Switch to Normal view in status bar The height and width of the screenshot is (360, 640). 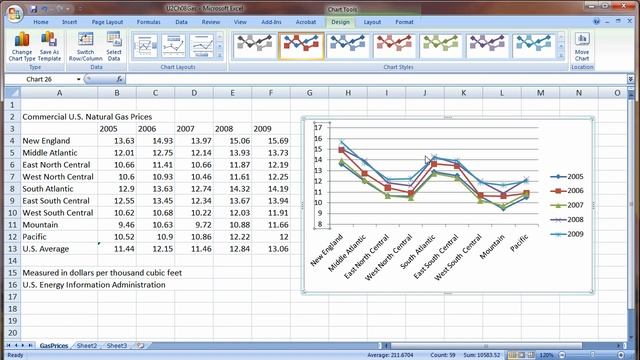click(x=512, y=356)
